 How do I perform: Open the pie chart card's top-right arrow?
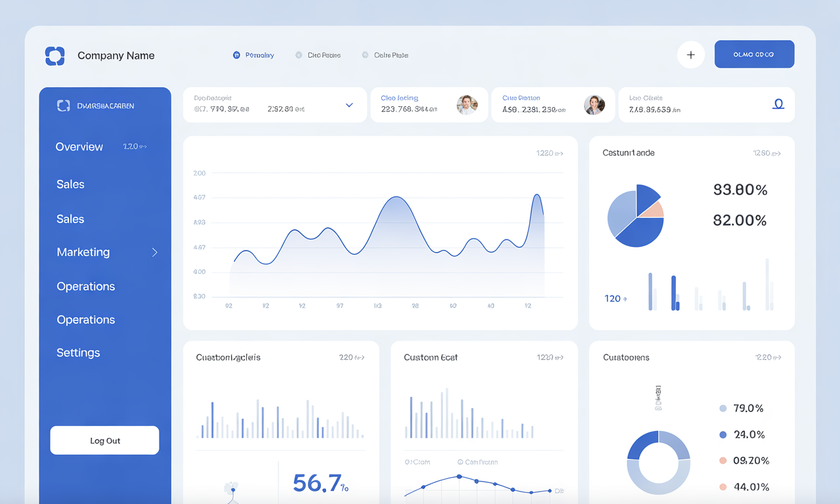pyautogui.click(x=767, y=154)
